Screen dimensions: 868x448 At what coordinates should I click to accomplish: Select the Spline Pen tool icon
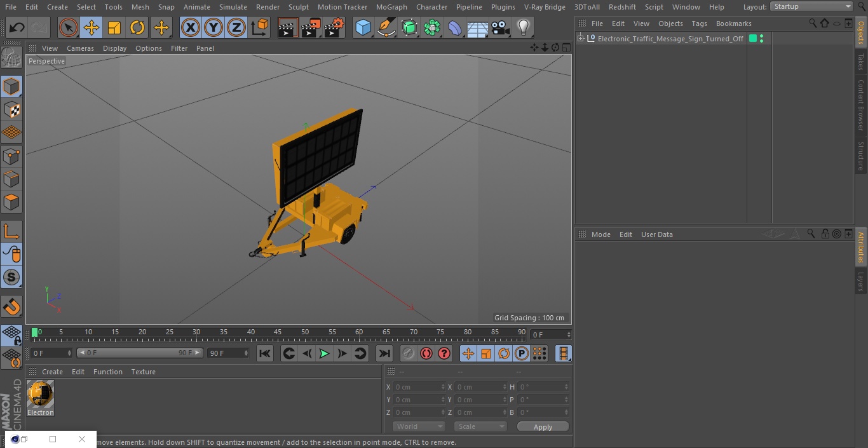pyautogui.click(x=386, y=28)
